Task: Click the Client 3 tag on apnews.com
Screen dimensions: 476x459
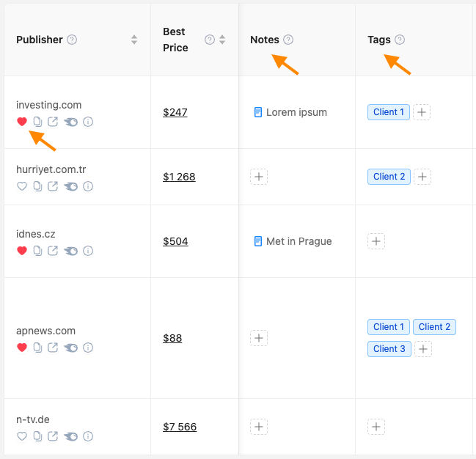Action: pos(389,349)
